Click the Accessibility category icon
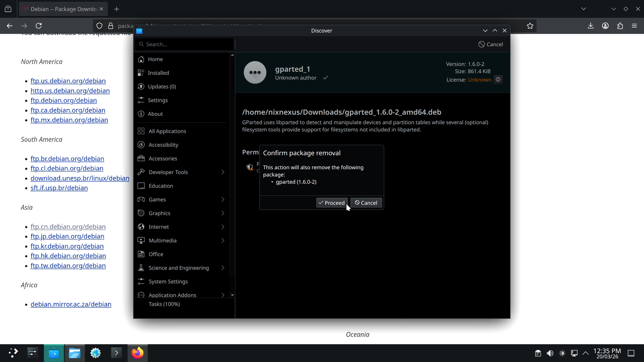 [141, 145]
